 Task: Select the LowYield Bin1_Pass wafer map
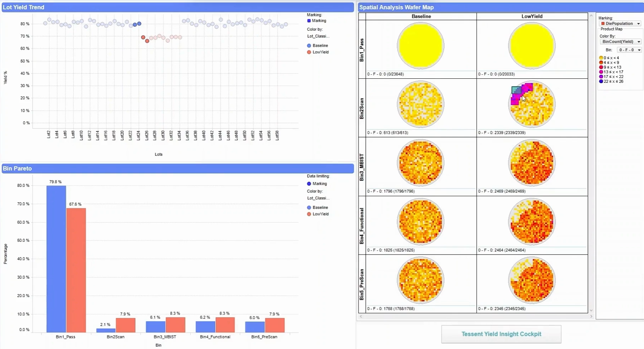click(x=532, y=46)
